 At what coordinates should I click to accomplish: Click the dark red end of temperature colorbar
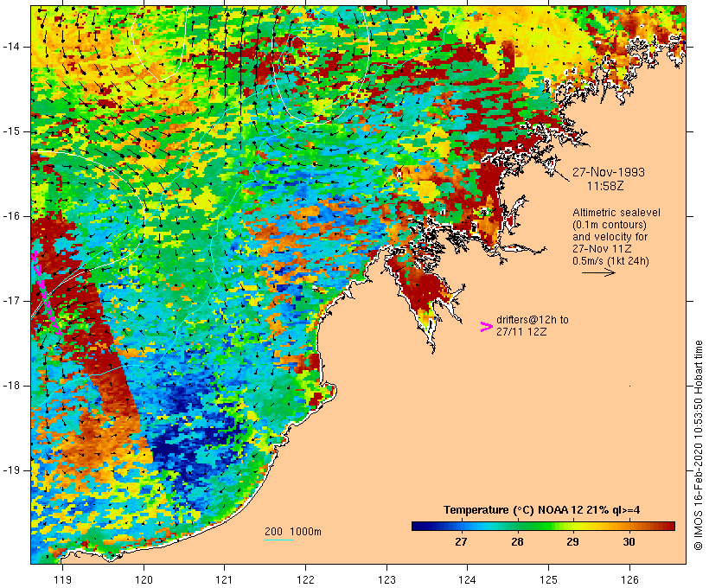click(x=670, y=526)
